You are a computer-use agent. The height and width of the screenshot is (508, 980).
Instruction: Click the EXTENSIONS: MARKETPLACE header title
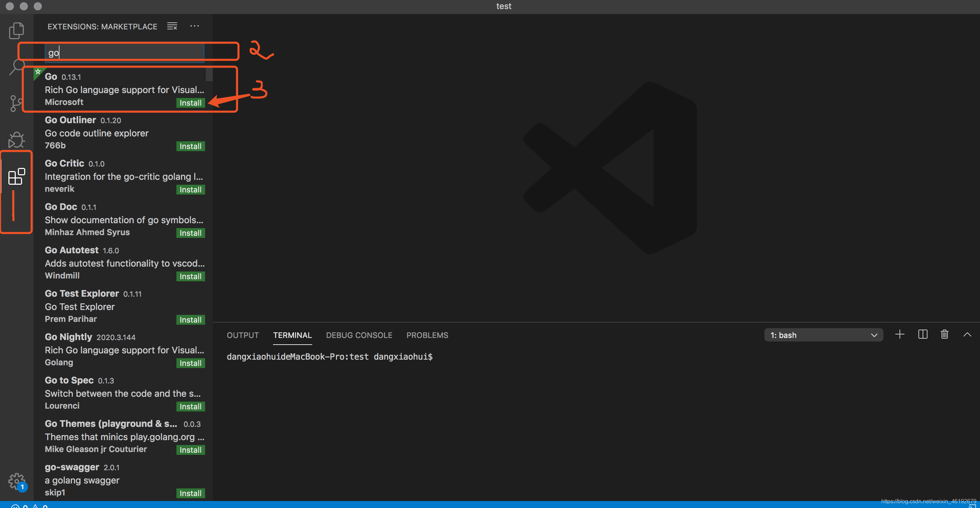(x=102, y=27)
